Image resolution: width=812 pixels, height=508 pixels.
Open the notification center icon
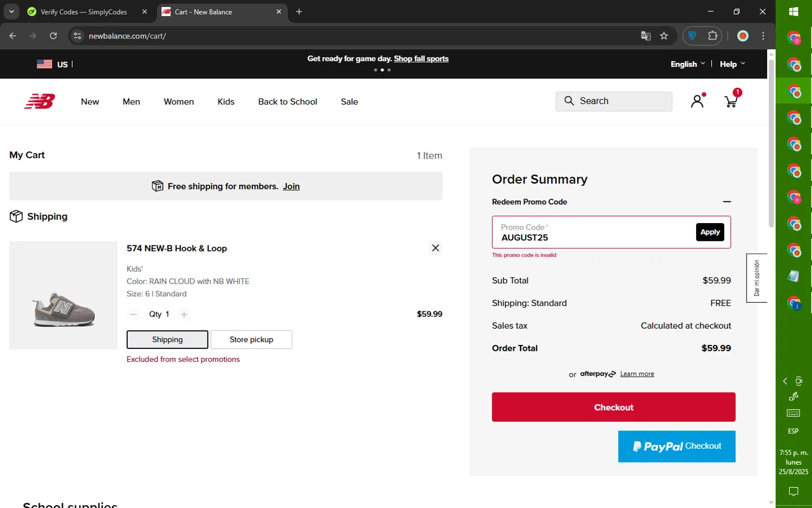pos(794,492)
